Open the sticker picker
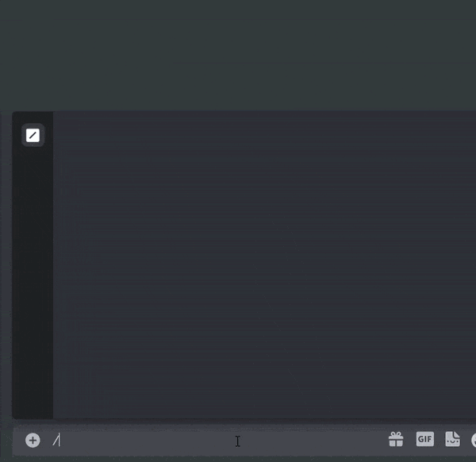 (x=453, y=439)
